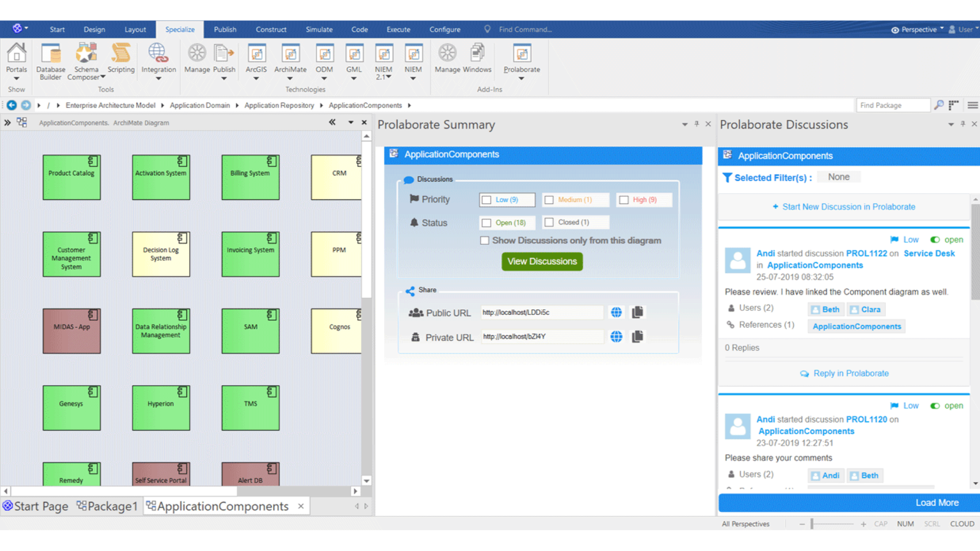980x551 pixels.
Task: Enable Show Discussions only from this diagram
Action: 484,240
